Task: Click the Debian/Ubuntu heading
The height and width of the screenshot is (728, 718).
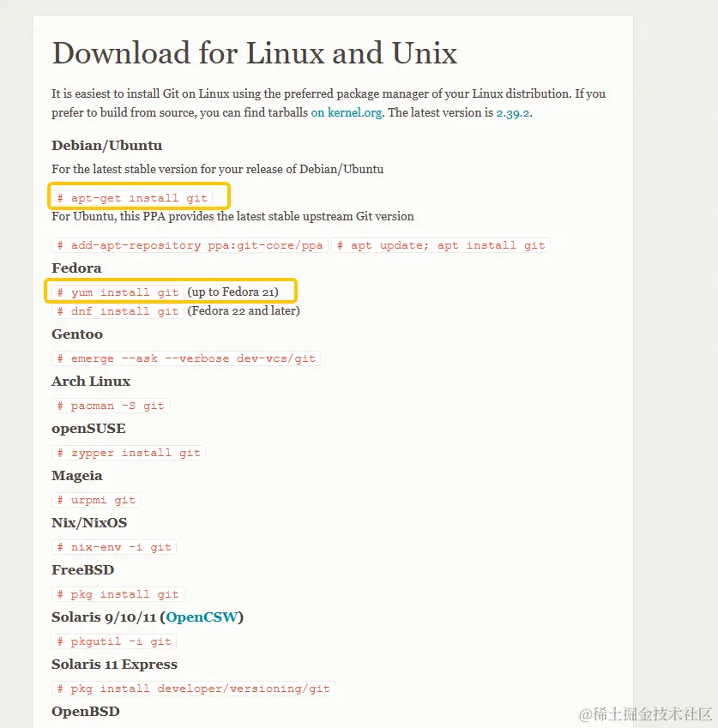Action: [x=107, y=145]
